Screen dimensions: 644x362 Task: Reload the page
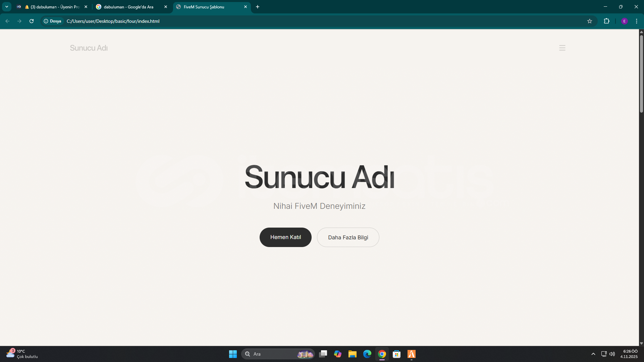[x=32, y=21]
